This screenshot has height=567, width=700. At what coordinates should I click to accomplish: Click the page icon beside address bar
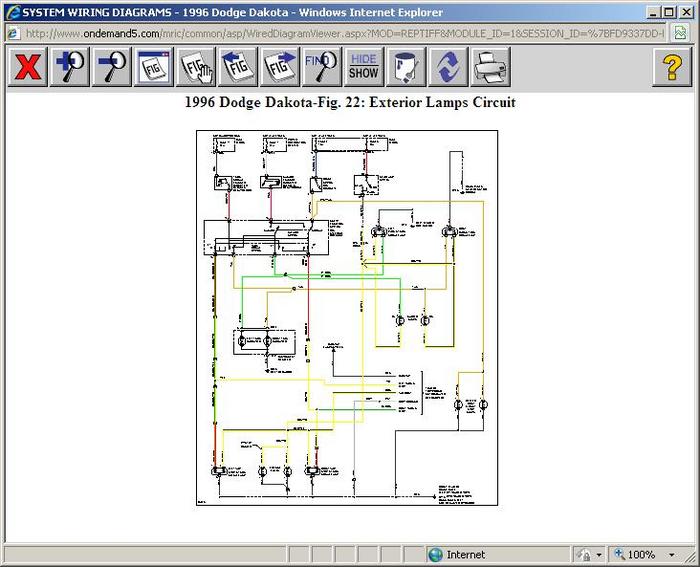[680, 33]
